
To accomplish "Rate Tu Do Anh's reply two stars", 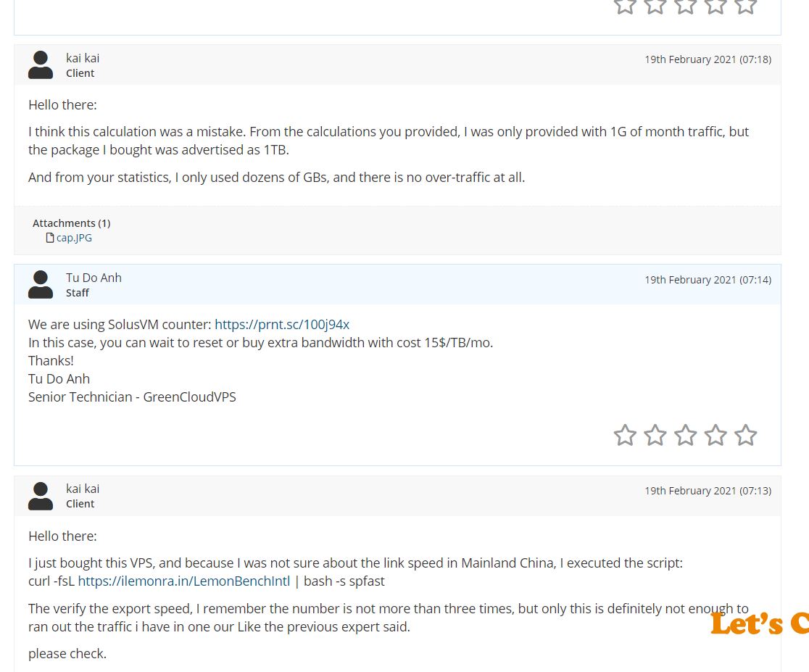I will pos(655,435).
